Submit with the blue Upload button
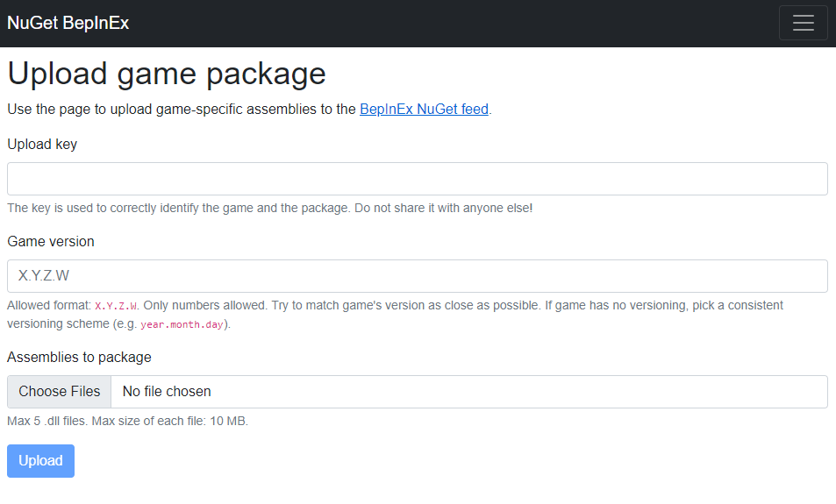This screenshot has width=836, height=504. (40, 461)
